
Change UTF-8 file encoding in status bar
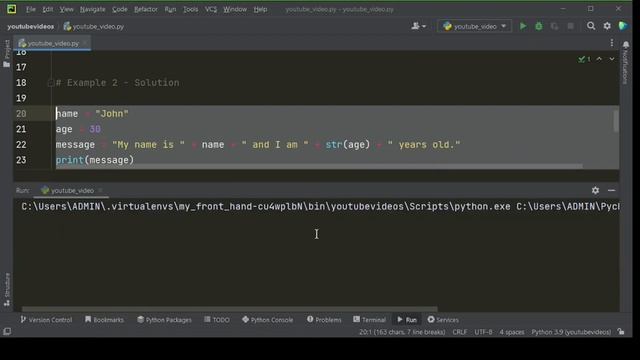483,332
